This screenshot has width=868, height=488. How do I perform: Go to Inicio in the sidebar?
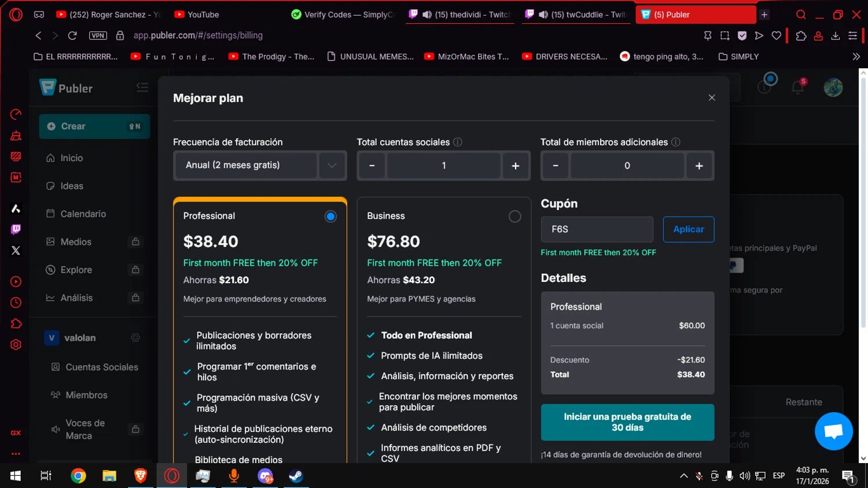point(71,158)
